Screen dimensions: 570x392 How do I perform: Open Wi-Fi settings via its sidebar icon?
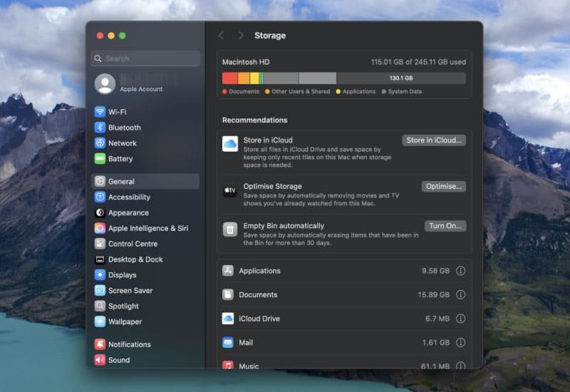click(x=100, y=112)
